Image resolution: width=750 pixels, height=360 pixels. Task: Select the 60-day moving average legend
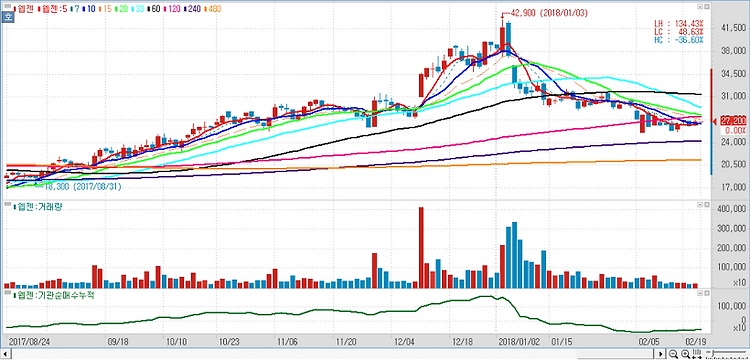(x=155, y=9)
